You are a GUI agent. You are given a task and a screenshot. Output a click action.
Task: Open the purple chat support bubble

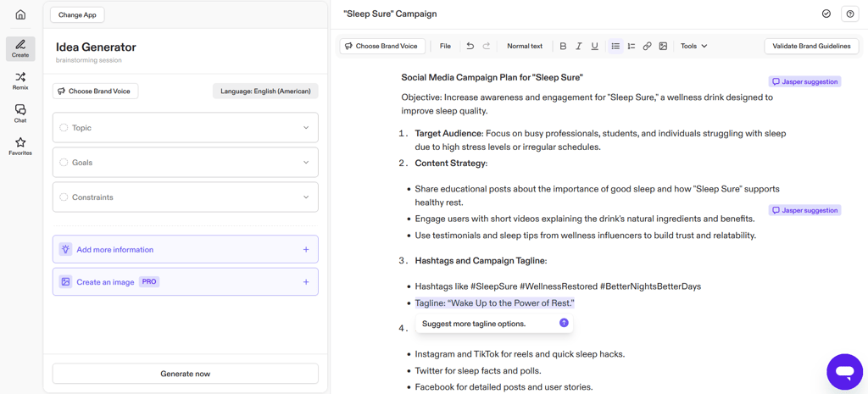[x=844, y=372]
